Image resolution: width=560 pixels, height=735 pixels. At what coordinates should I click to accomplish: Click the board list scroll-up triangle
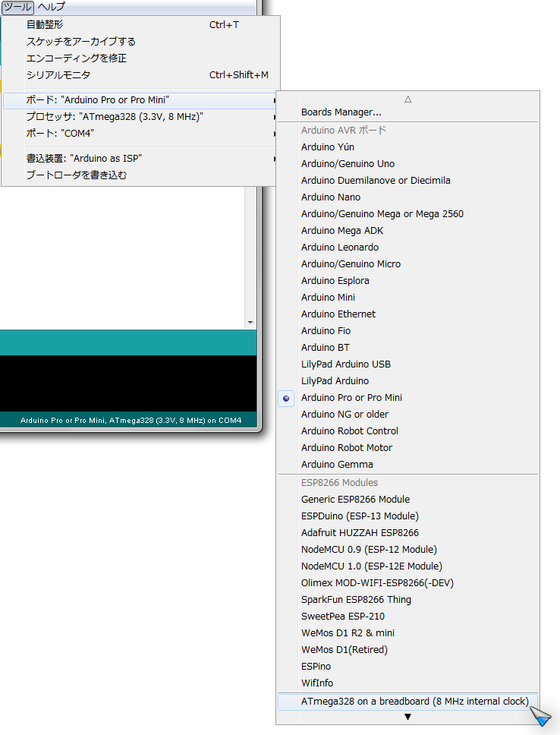pos(407,99)
